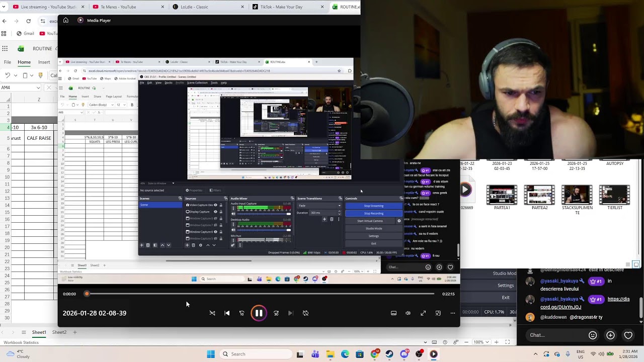Open the browser tab search chevron
Image resolution: width=644 pixels, height=362 pixels.
(4, 7)
